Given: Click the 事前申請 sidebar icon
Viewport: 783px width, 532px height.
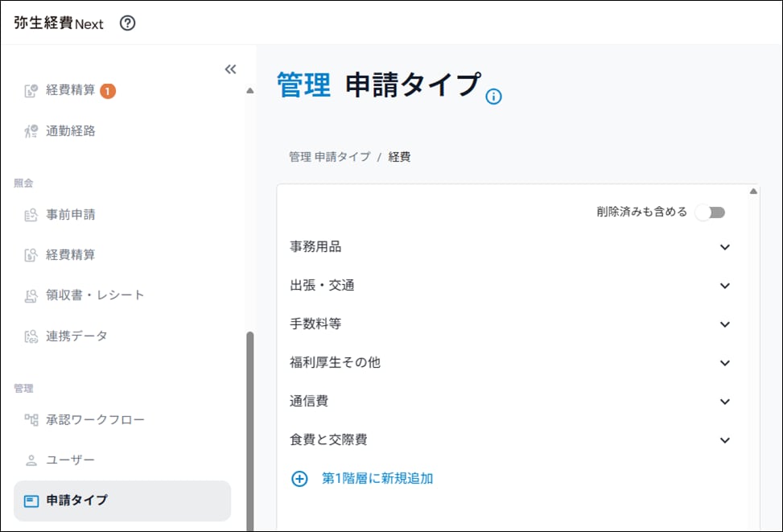Looking at the screenshot, I should [31, 215].
